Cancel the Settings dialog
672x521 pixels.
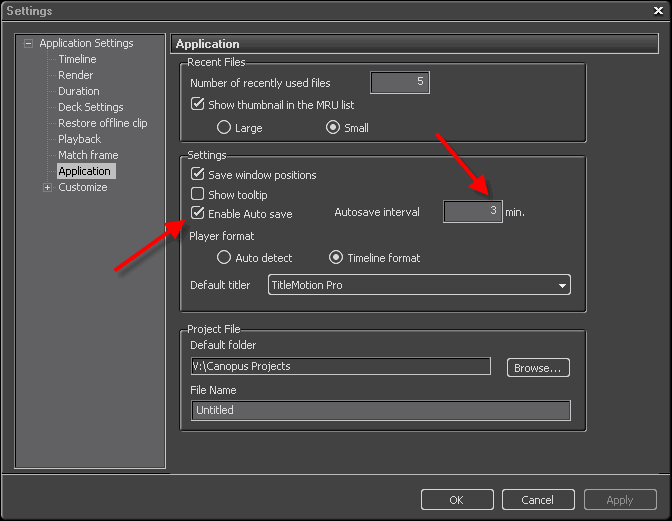[538, 500]
